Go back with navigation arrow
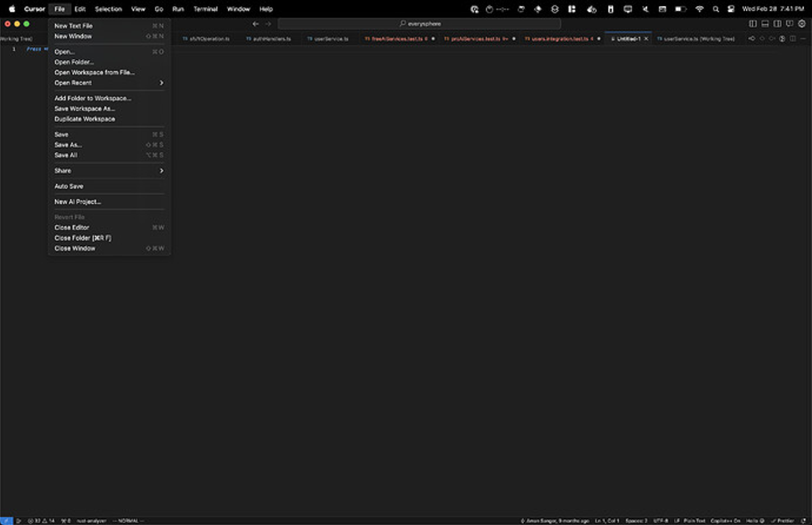This screenshot has height=525, width=812. coord(255,24)
